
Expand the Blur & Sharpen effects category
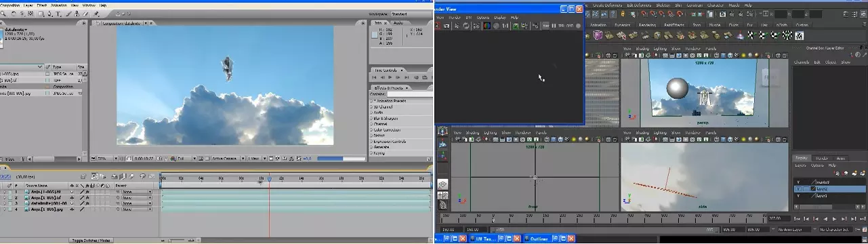[371, 119]
